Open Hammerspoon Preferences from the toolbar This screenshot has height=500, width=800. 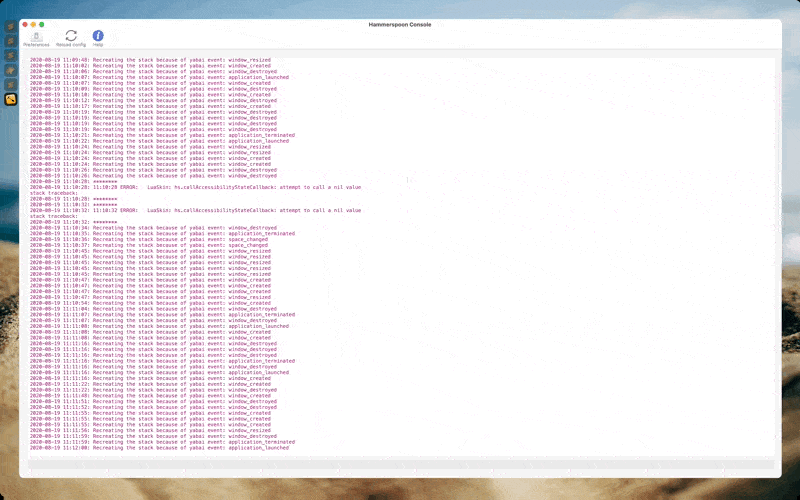(x=36, y=39)
